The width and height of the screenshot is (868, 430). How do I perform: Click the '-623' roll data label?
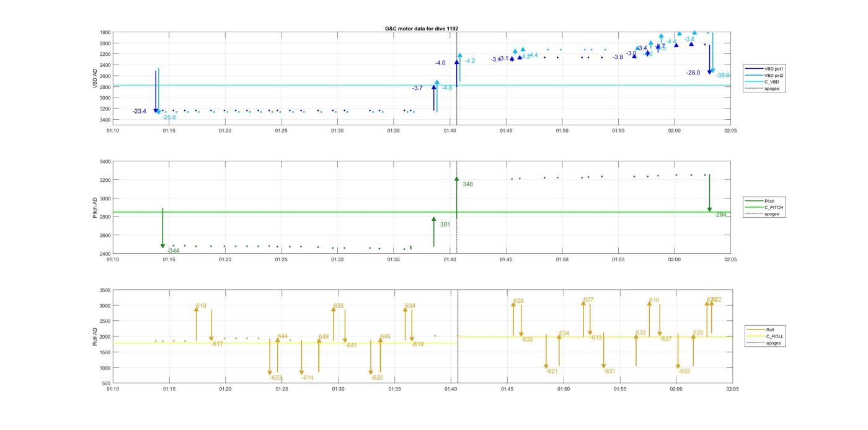(x=276, y=378)
